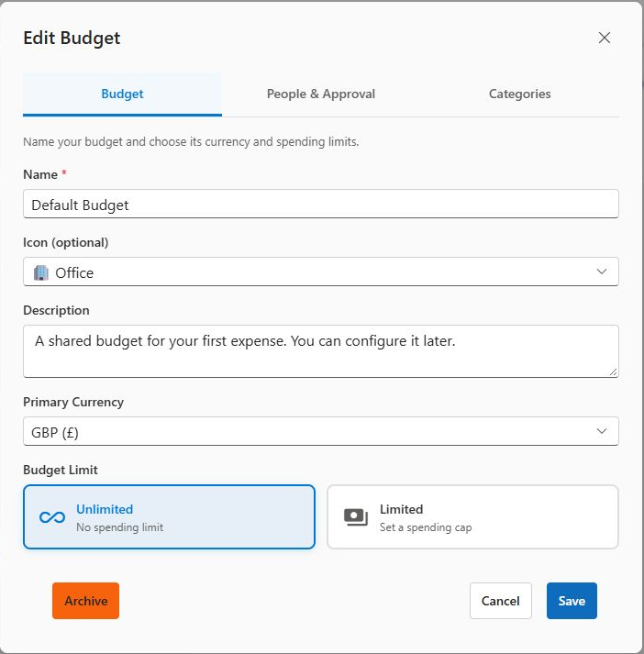Image resolution: width=644 pixels, height=654 pixels.
Task: Click the 'Edit Budget' dialog title
Action: [72, 38]
